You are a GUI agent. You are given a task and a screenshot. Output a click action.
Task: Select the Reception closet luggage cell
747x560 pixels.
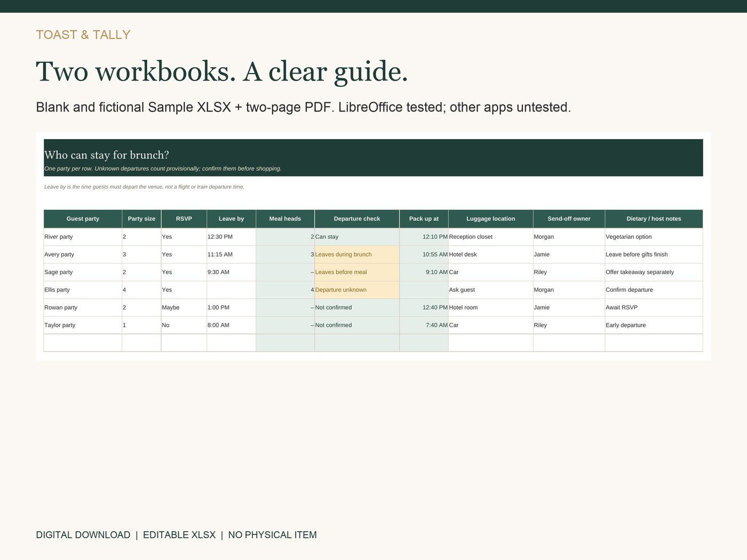click(x=491, y=237)
